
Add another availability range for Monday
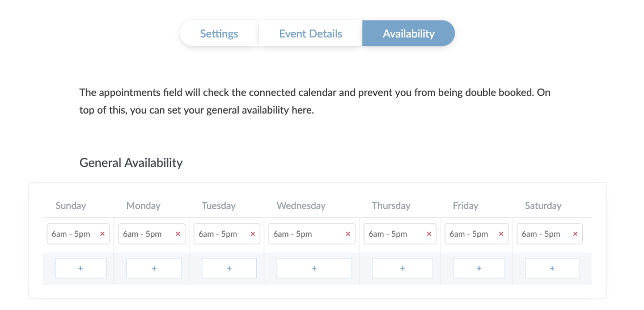pyautogui.click(x=154, y=268)
